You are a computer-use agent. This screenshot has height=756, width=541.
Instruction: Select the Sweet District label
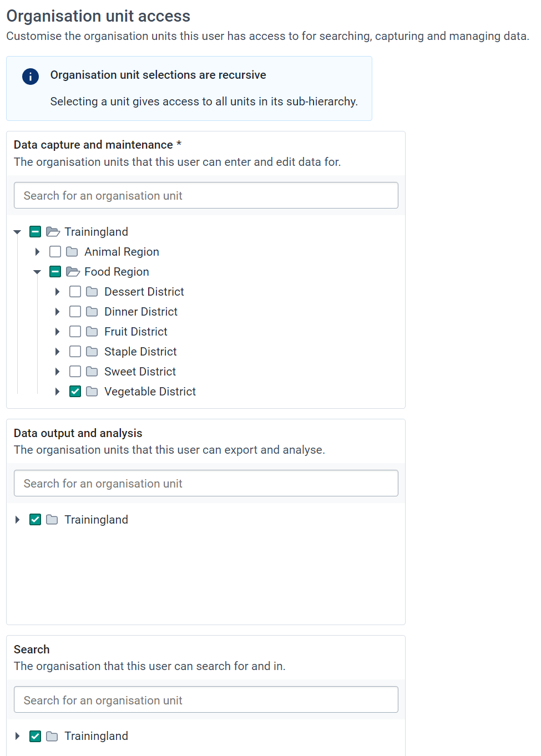[x=140, y=372]
